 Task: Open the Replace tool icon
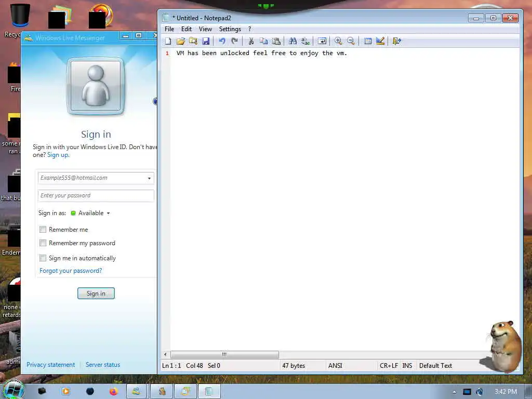coord(305,41)
